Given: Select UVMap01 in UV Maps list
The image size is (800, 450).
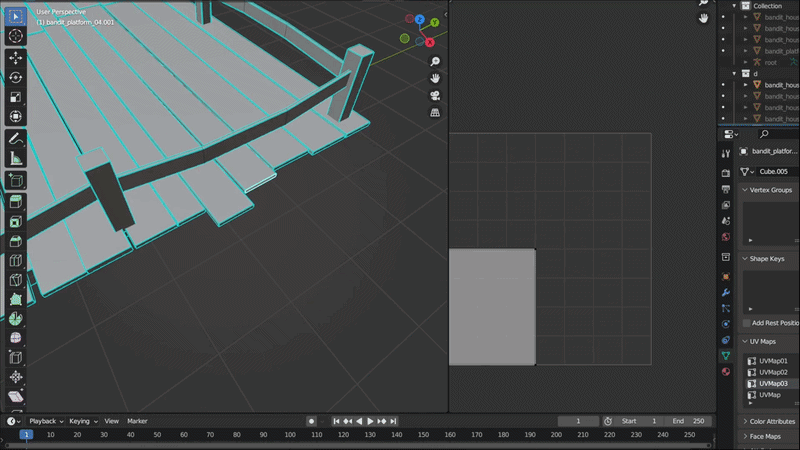Looking at the screenshot, I should point(771,361).
